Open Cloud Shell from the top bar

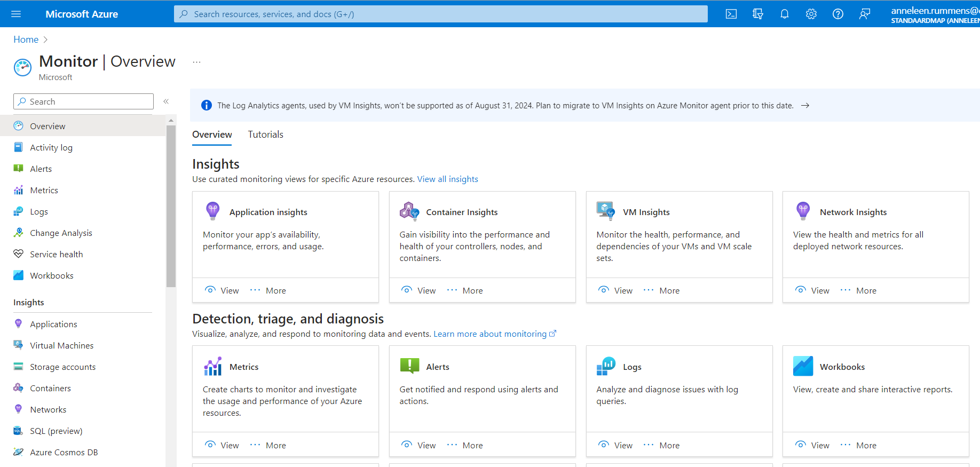pyautogui.click(x=731, y=14)
